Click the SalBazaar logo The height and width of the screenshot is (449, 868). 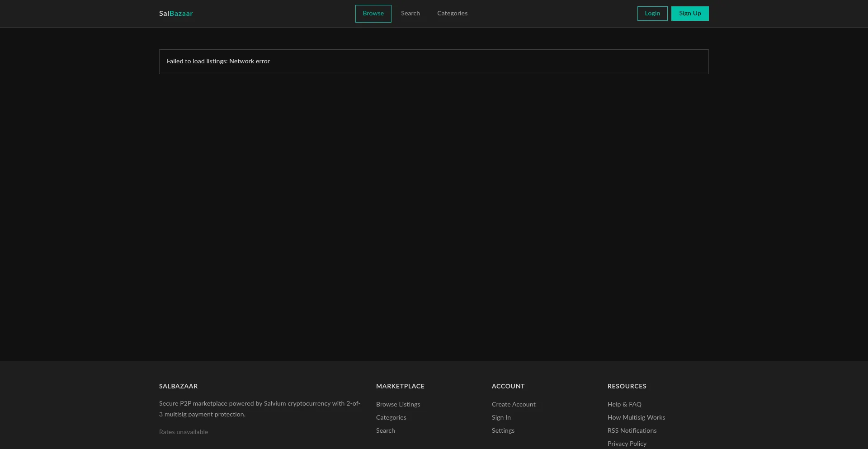point(176,14)
